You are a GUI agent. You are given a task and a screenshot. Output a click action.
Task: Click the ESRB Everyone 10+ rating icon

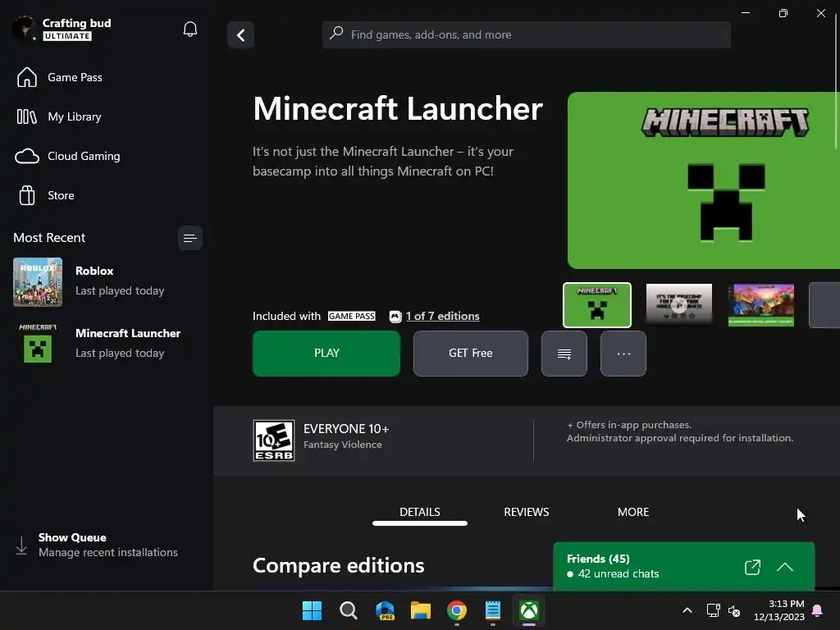pyautogui.click(x=274, y=441)
